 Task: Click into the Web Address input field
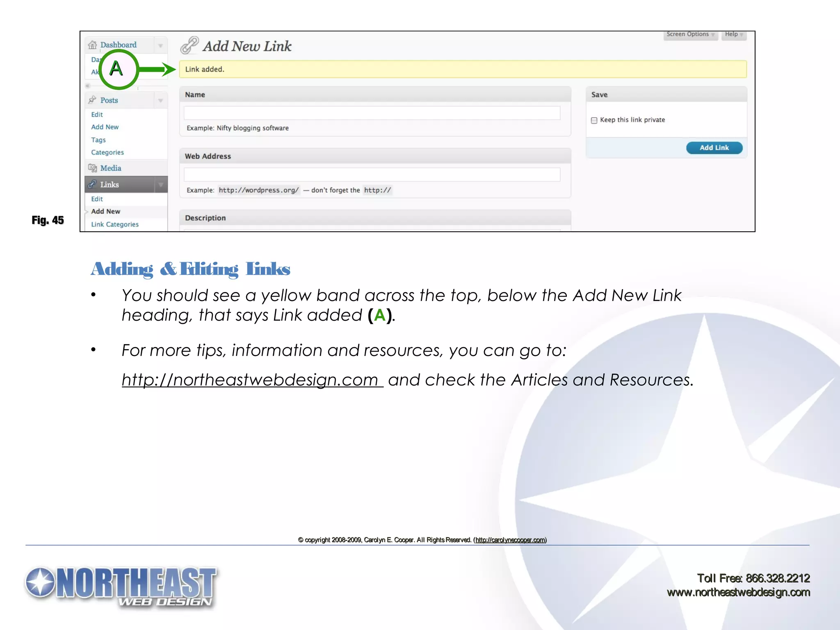tap(372, 174)
